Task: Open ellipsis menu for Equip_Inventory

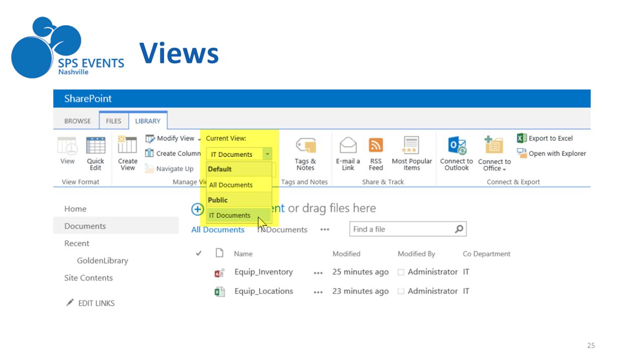Action: pos(318,273)
